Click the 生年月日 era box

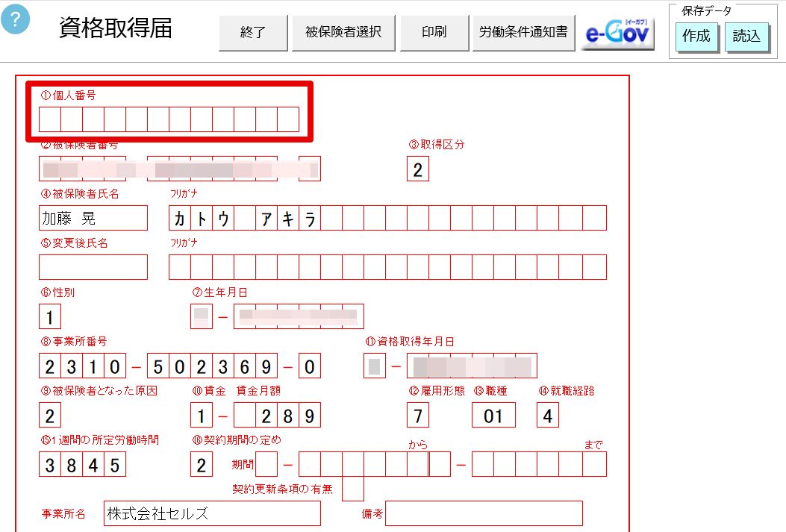(201, 316)
